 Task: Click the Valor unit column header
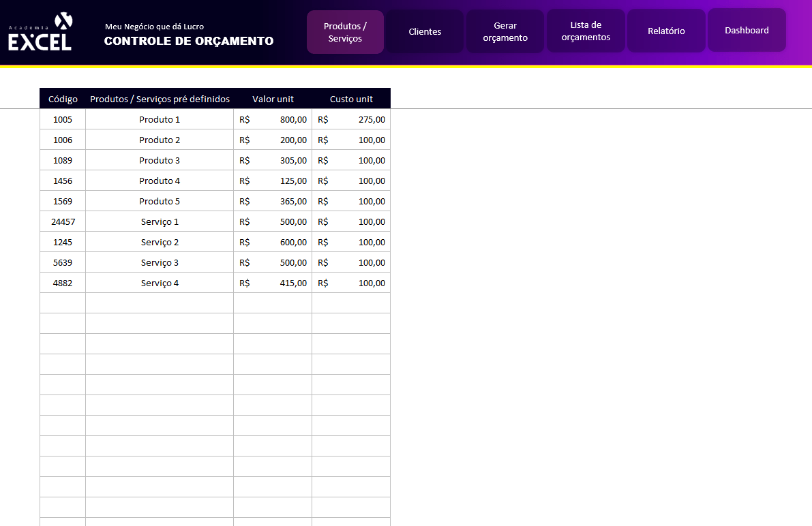273,99
